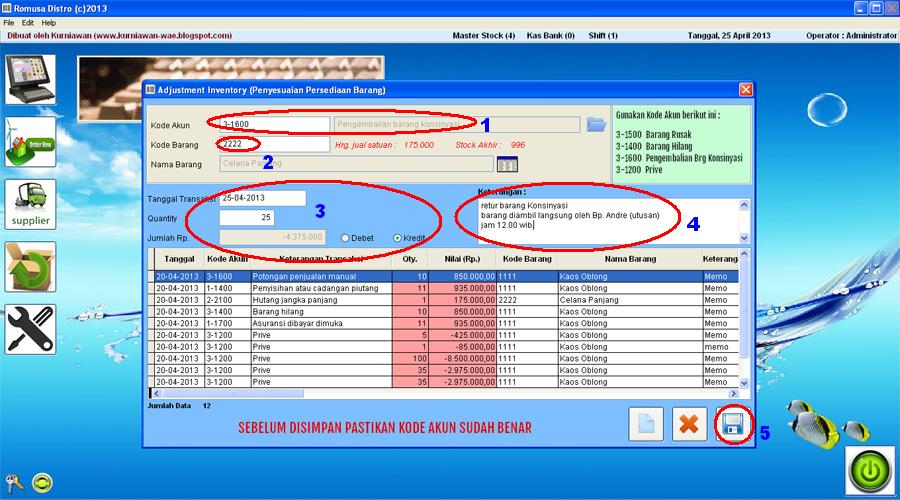Click the Keterangan scroll up arrow
900x500 pixels.
(744, 205)
